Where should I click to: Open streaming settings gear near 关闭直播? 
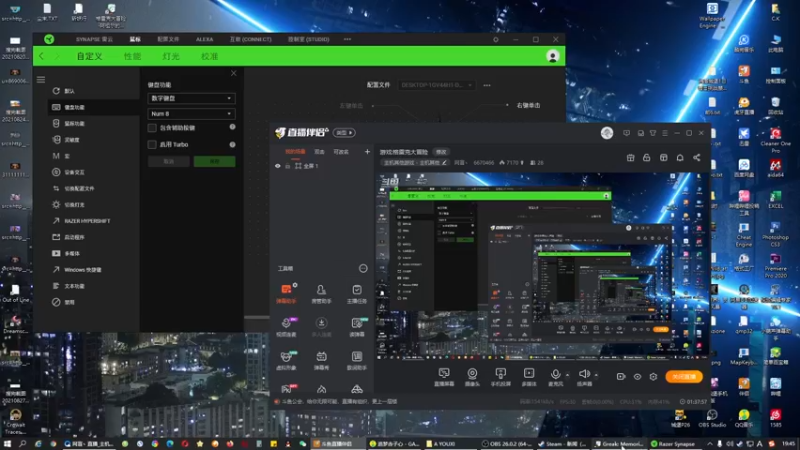pyautogui.click(x=654, y=377)
